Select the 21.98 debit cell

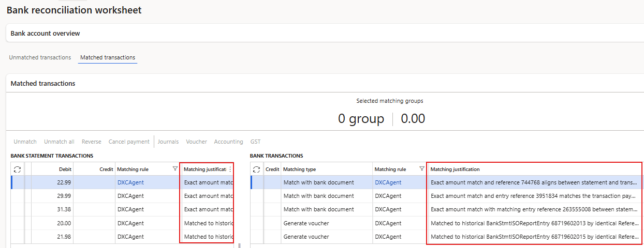click(x=52, y=237)
